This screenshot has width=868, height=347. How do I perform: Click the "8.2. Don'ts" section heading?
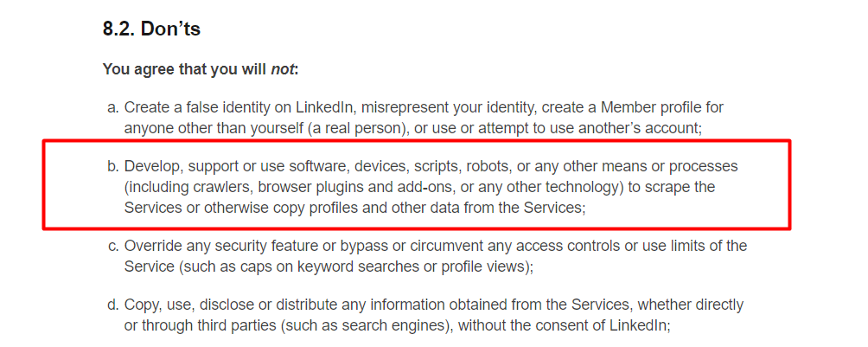coord(151,29)
